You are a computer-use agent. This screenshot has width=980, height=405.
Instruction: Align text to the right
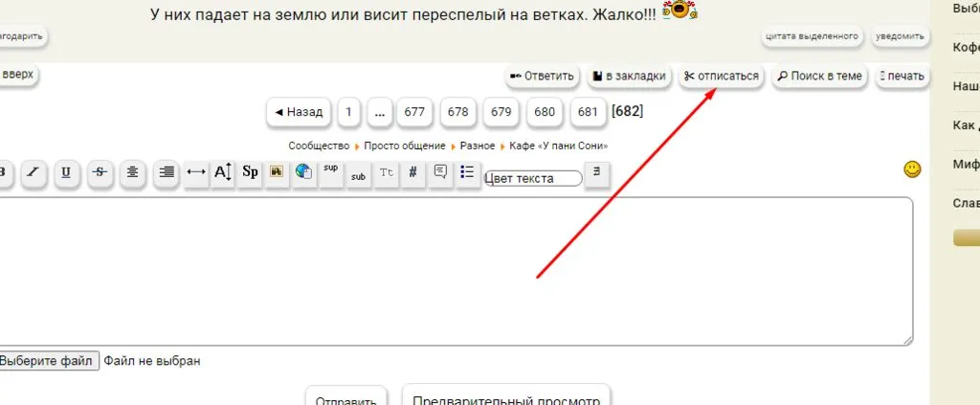coord(167,172)
